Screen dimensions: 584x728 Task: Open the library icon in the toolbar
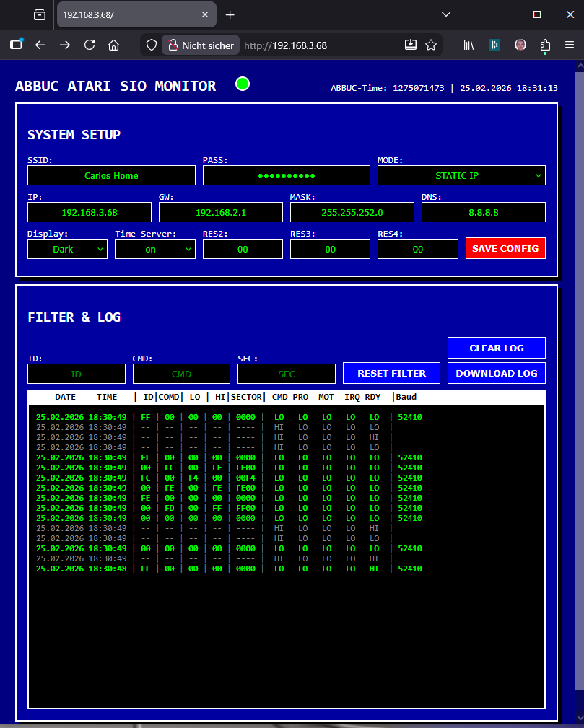click(468, 44)
